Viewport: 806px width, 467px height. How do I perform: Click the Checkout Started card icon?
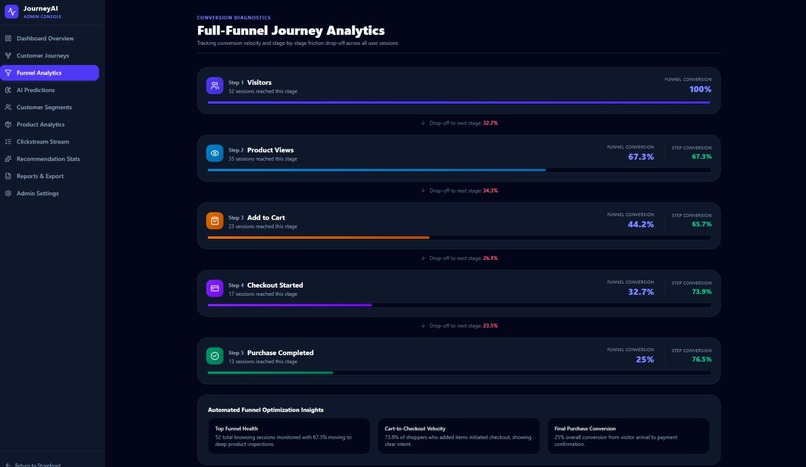pyautogui.click(x=215, y=288)
